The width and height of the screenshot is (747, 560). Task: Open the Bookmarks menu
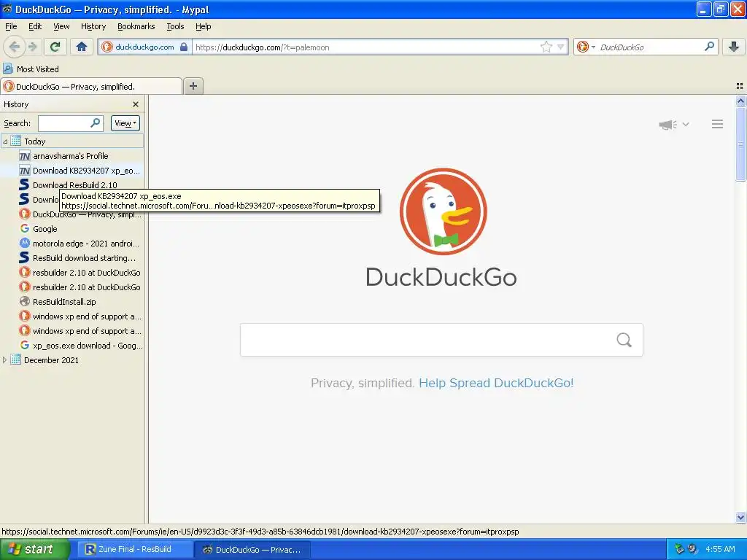coord(136,26)
